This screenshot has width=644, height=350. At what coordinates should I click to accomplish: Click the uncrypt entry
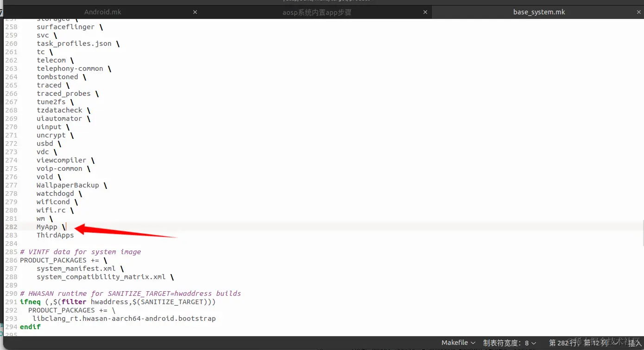[51, 135]
